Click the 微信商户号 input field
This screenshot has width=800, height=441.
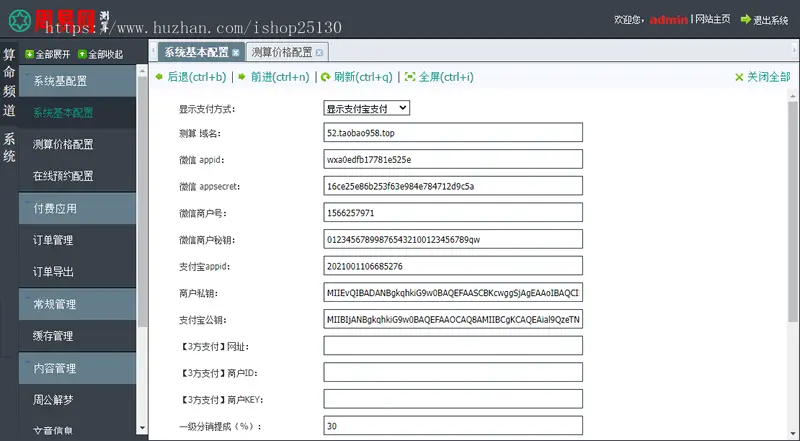(453, 212)
